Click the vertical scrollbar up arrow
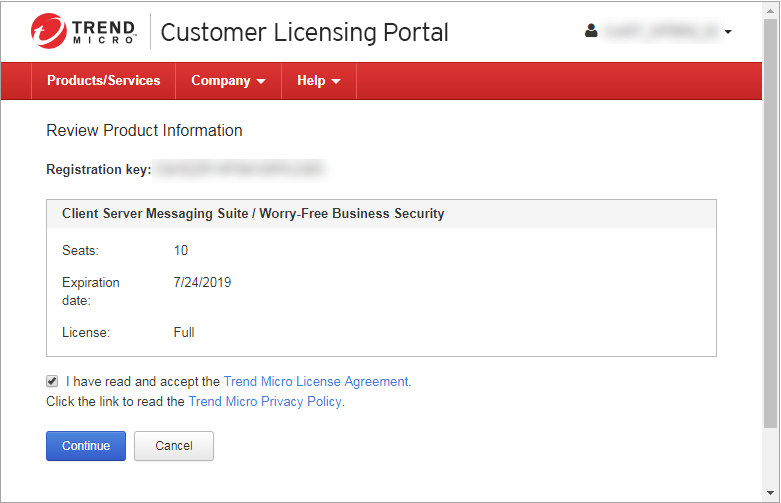 [x=770, y=9]
